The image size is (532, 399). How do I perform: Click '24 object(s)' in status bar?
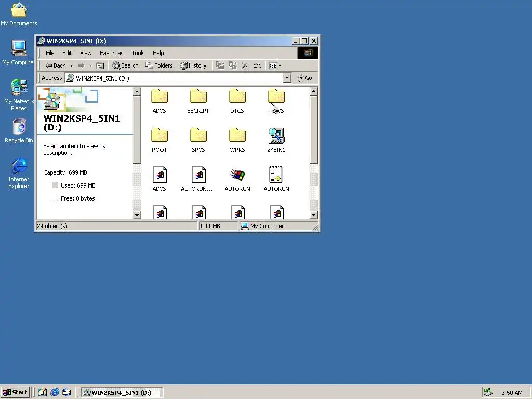(x=52, y=226)
